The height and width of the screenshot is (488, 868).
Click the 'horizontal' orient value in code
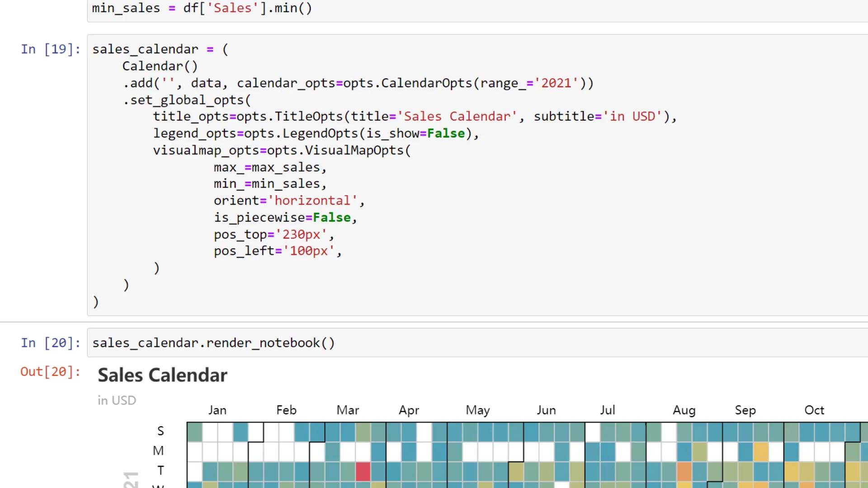[313, 200]
